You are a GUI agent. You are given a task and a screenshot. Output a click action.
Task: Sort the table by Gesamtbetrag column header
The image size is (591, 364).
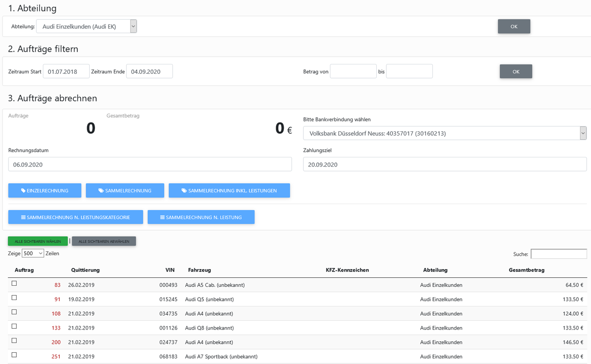526,270
